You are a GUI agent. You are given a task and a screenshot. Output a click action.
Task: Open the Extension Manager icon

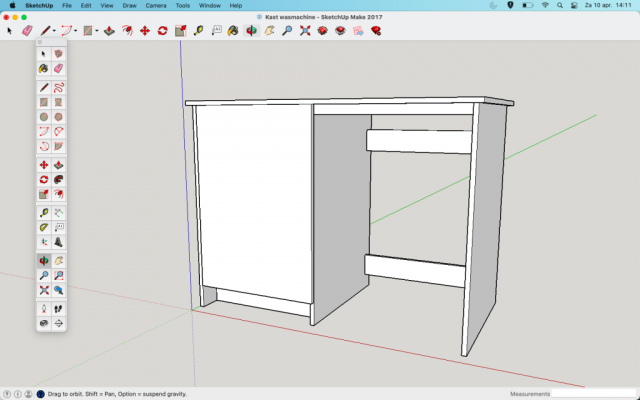[x=376, y=31]
